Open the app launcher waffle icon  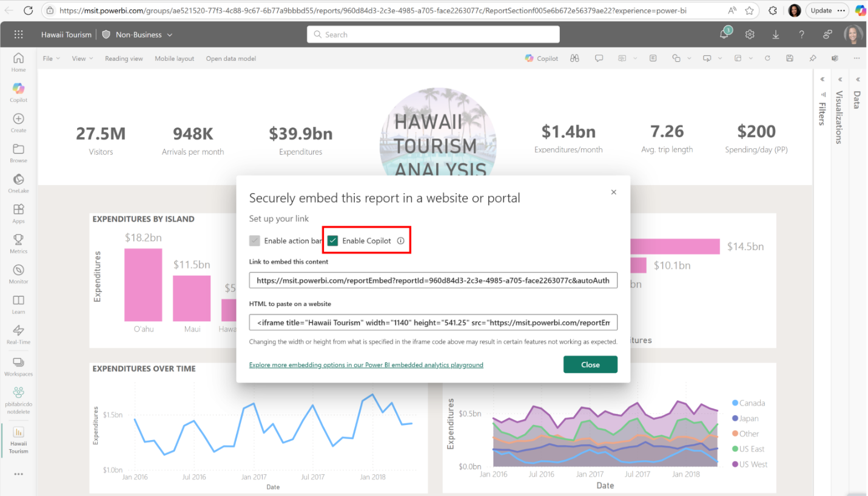[18, 35]
